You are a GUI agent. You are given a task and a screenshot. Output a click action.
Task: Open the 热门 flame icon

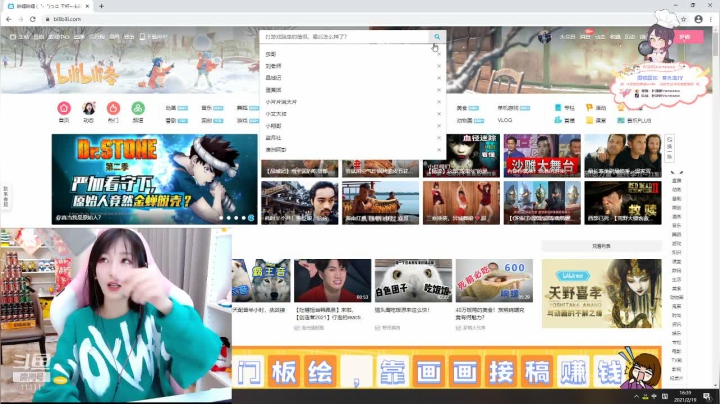[113, 108]
